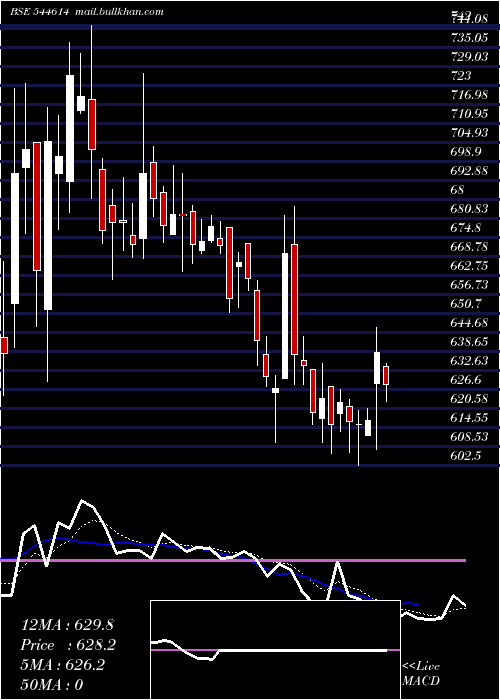Click the 614.55 price axis label
This screenshot has width=500, height=700.
click(x=469, y=417)
